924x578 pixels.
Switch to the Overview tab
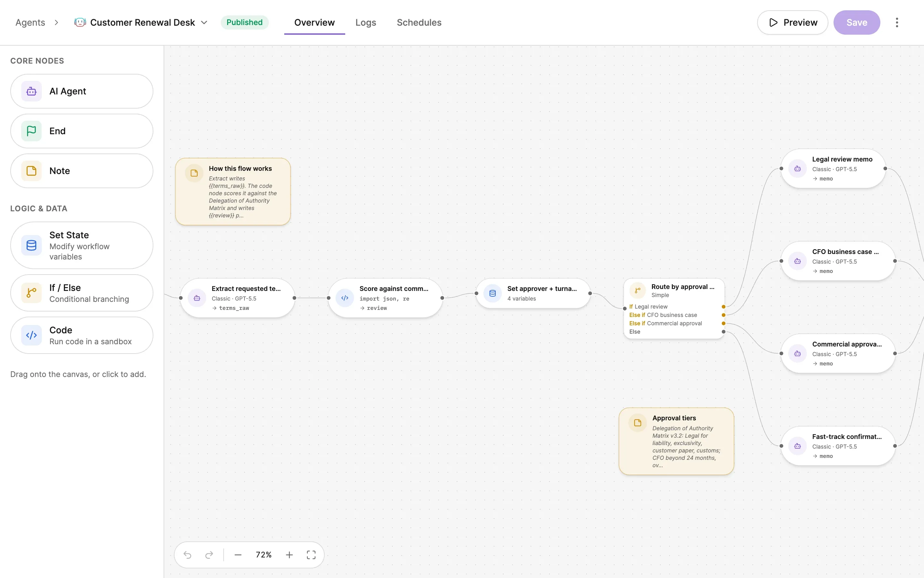pos(314,22)
